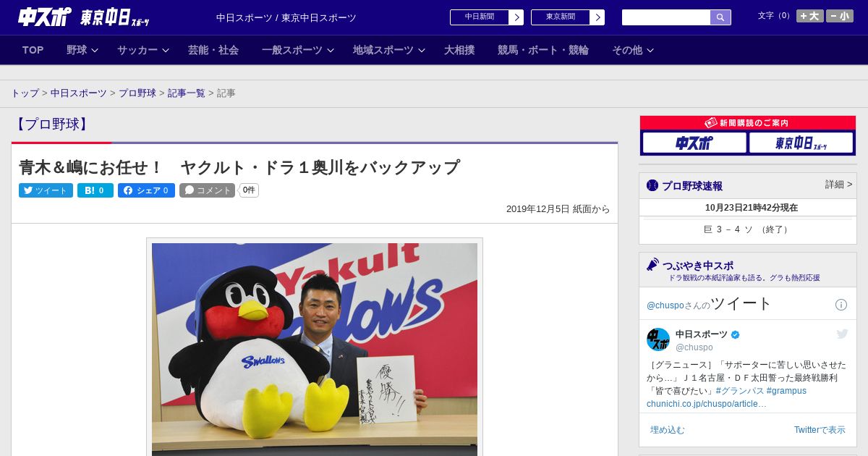Expand the 地域スポーツ menu dropdown
The height and width of the screenshot is (456, 868).
pyautogui.click(x=388, y=50)
